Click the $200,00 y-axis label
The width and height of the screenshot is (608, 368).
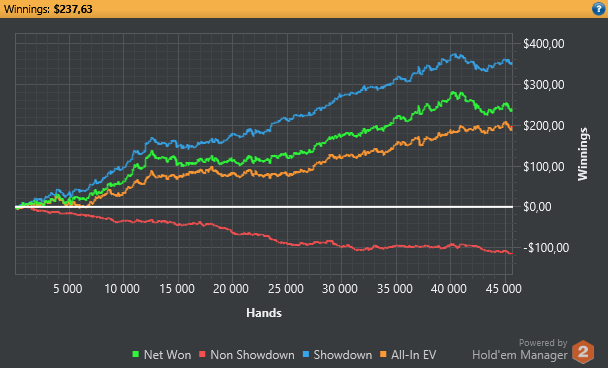[x=544, y=126]
